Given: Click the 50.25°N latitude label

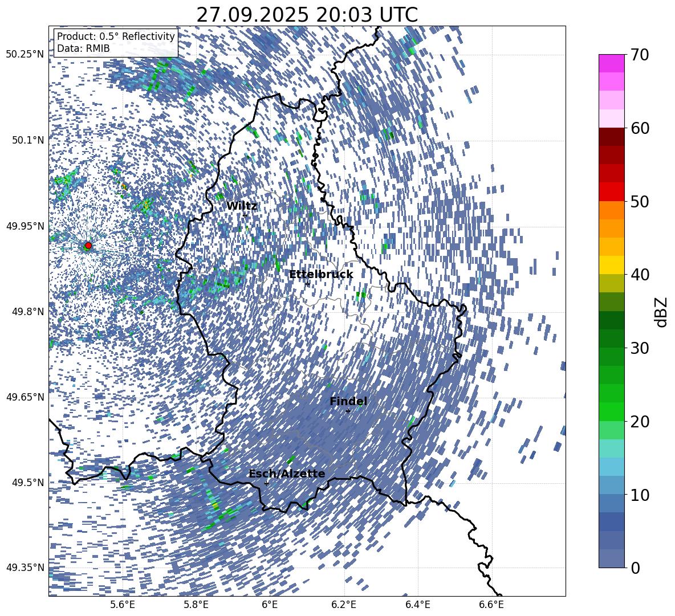Looking at the screenshot, I should tap(25, 55).
